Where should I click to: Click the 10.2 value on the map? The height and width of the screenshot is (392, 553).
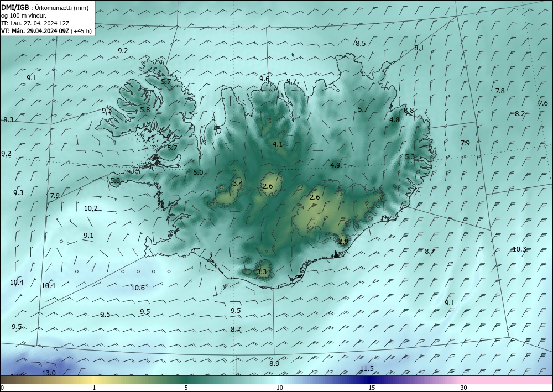[x=91, y=208]
